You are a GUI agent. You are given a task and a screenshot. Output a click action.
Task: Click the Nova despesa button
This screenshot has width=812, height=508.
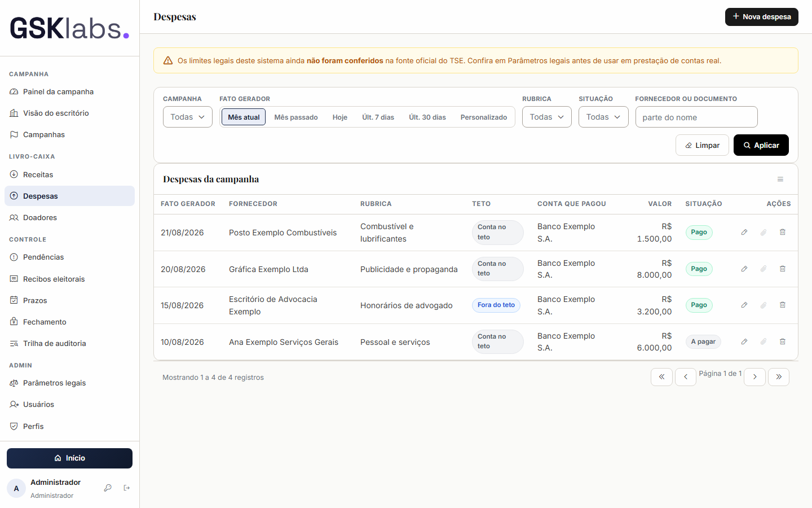click(762, 17)
